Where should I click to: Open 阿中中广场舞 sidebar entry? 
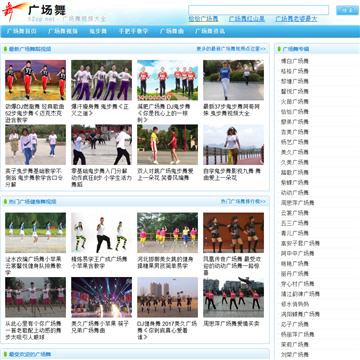[x=297, y=253]
